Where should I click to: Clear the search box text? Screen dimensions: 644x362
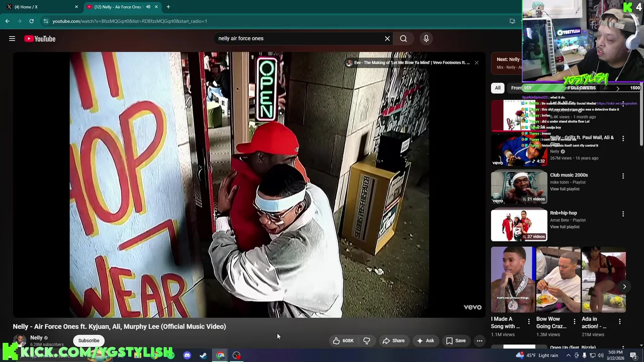click(x=387, y=38)
